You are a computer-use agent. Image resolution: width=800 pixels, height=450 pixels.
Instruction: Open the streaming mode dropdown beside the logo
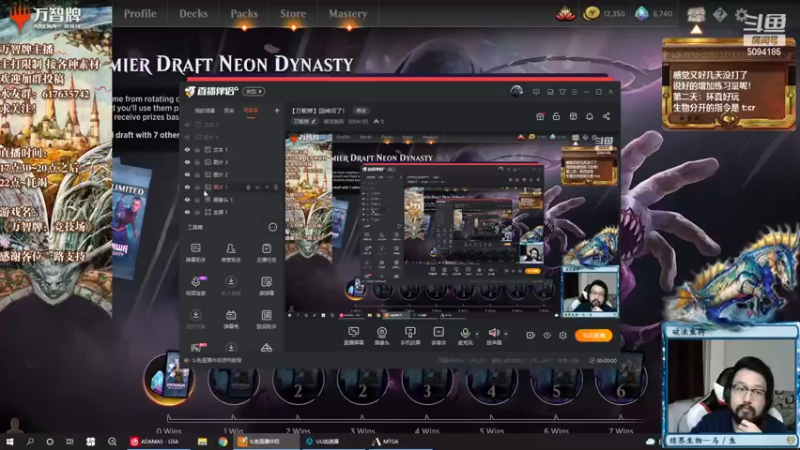coord(254,91)
